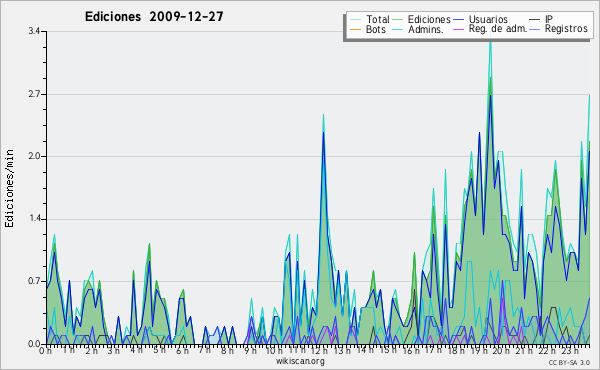Click the '14 h' x-axis label
The height and width of the screenshot is (370, 600).
click(x=364, y=350)
